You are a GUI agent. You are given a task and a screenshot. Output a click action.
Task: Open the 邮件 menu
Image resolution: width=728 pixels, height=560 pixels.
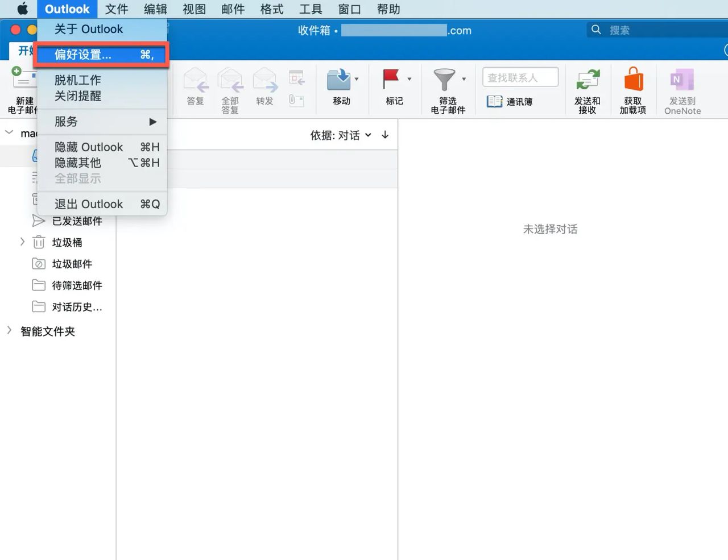(233, 9)
